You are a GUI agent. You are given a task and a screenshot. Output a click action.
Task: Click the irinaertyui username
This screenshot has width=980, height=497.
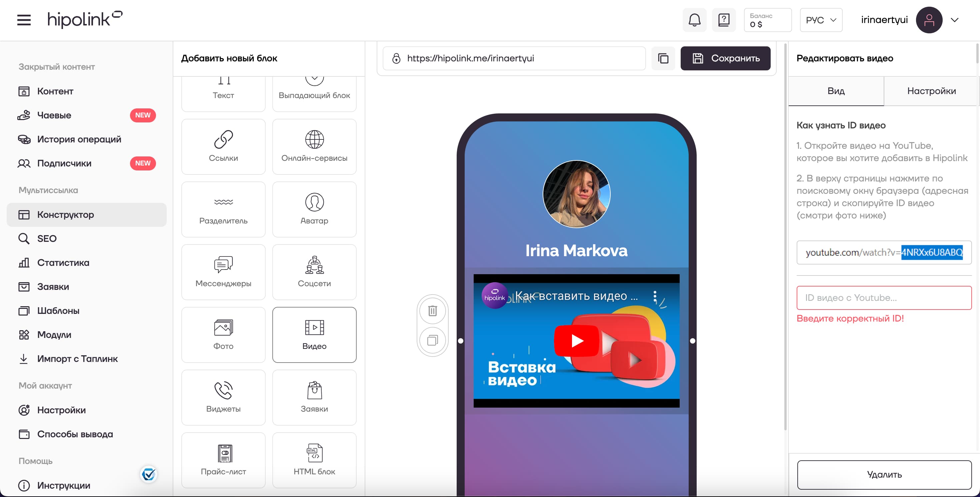884,20
